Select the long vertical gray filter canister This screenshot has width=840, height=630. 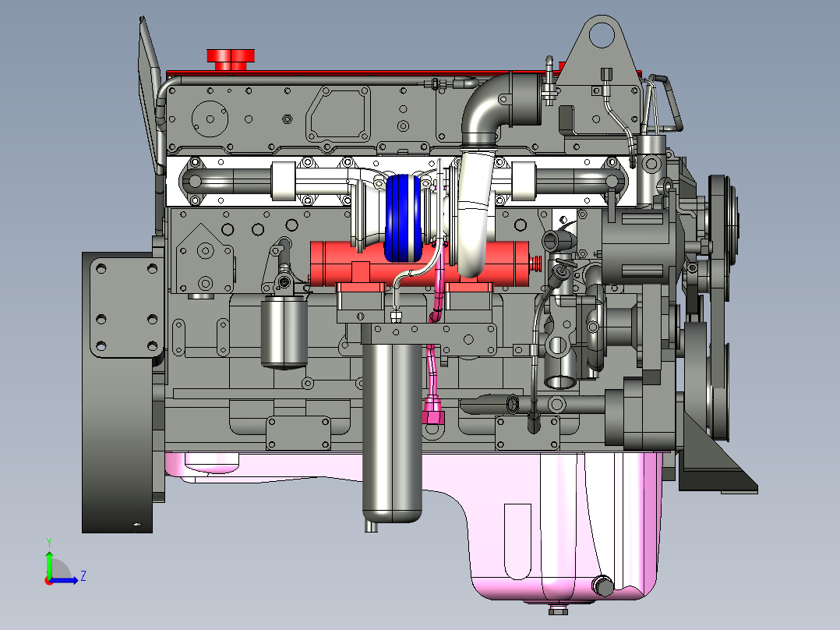coord(392,434)
